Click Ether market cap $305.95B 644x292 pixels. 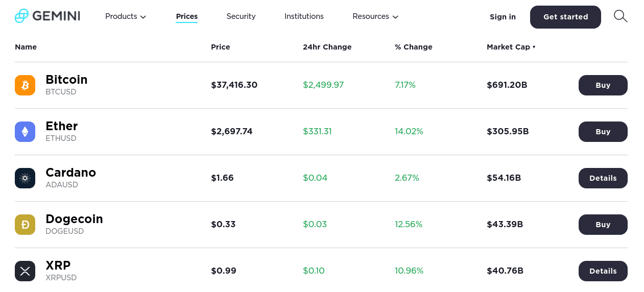[508, 132]
